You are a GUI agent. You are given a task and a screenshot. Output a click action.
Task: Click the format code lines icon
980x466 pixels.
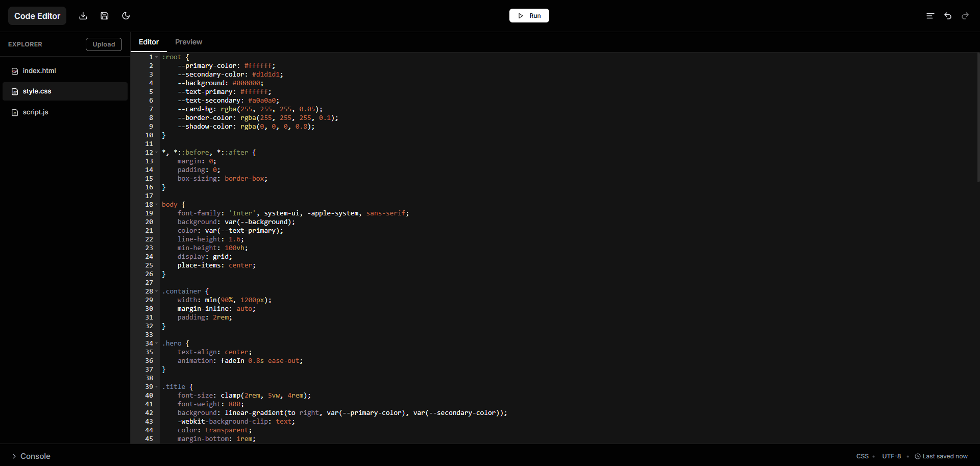tap(930, 16)
